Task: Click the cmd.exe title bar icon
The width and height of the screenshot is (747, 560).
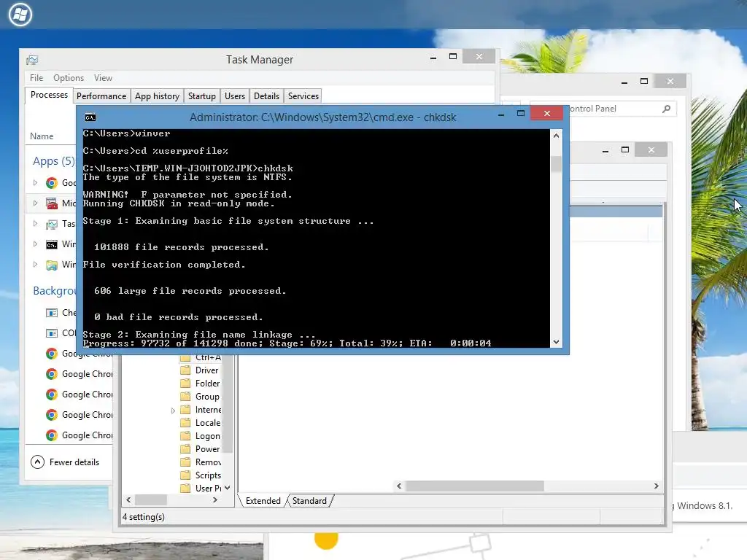Action: pyautogui.click(x=90, y=117)
